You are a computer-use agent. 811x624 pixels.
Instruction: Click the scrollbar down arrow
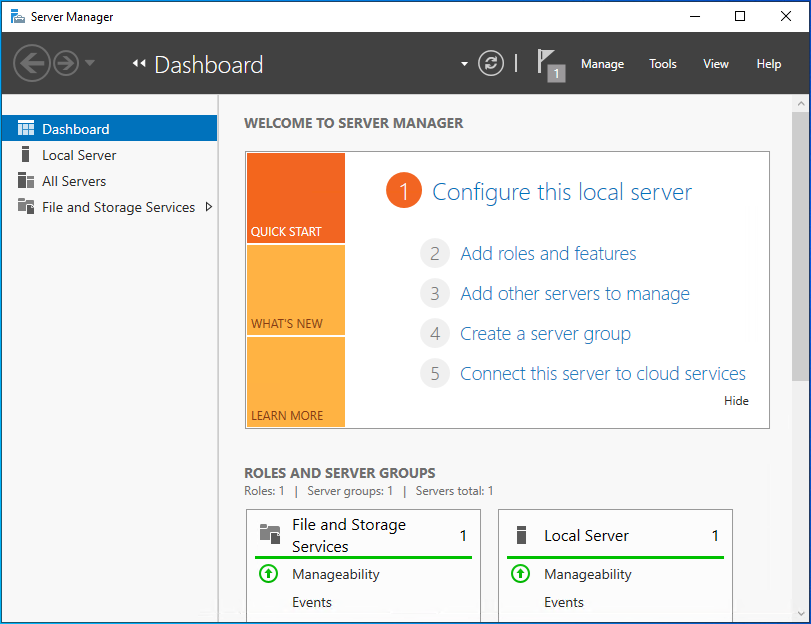tap(801, 614)
